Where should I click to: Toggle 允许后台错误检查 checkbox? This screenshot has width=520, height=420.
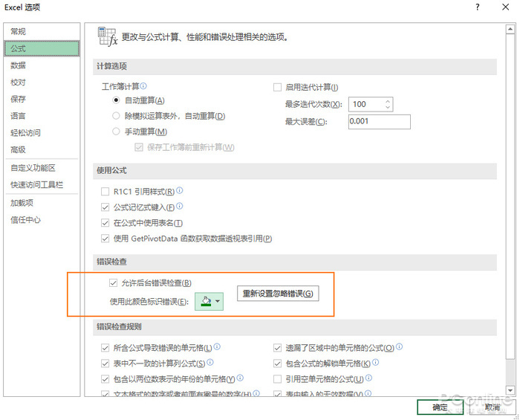[113, 282]
